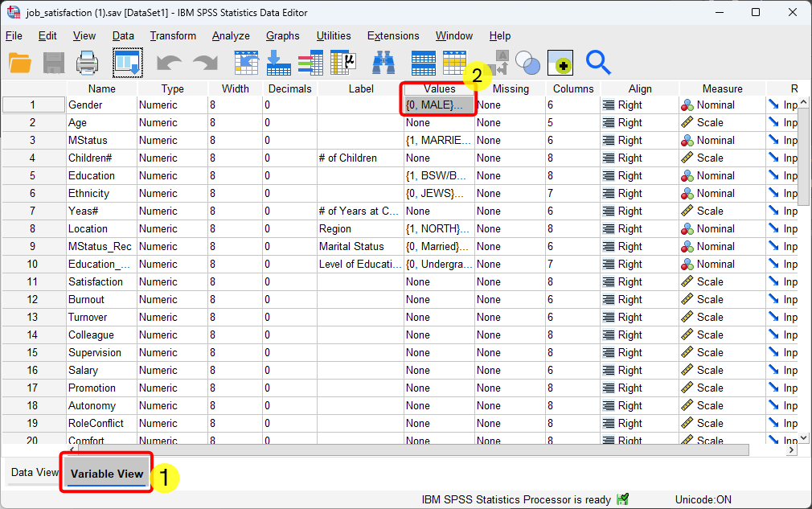This screenshot has height=509, width=812.
Task: Click the search magnifier toolbar icon
Action: tap(597, 61)
